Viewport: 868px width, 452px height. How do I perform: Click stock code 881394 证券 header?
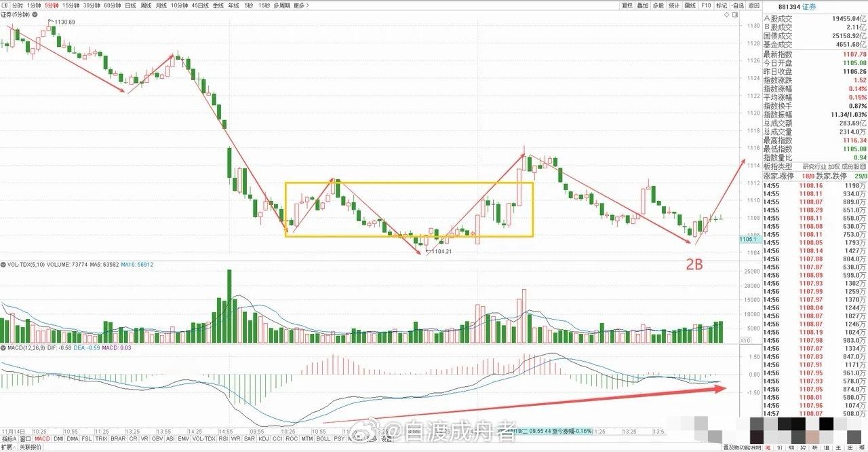[x=797, y=7]
